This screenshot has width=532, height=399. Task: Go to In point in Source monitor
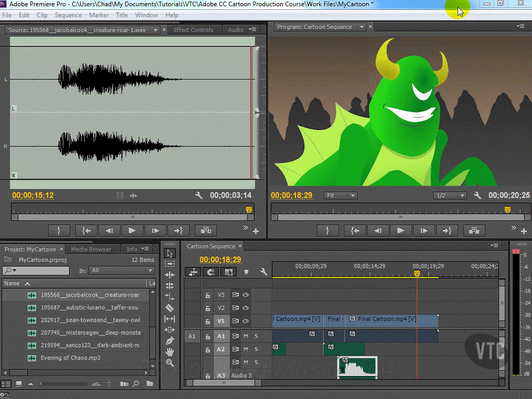click(86, 231)
